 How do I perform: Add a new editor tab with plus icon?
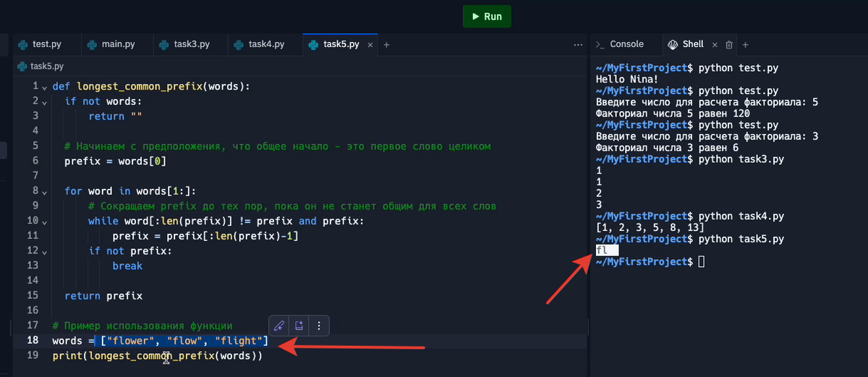click(x=386, y=44)
